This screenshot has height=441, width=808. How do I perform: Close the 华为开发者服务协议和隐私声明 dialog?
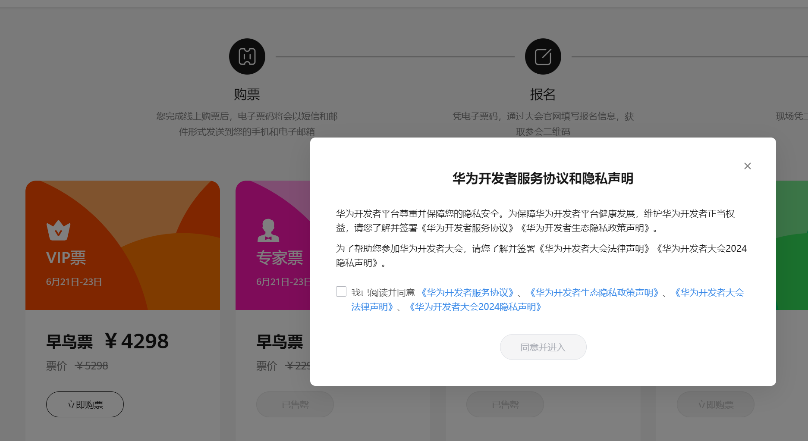747,166
